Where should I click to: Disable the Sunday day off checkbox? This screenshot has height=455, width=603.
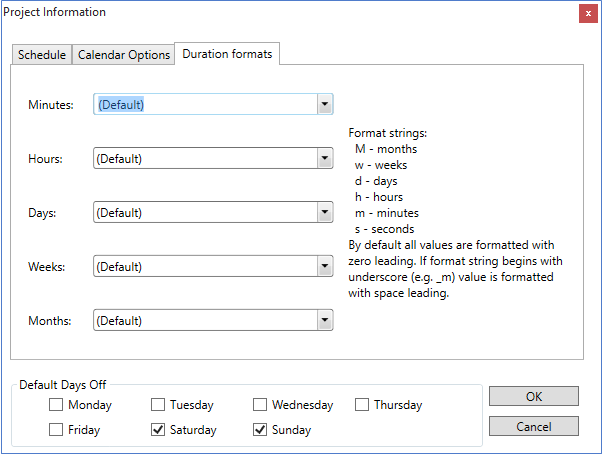coord(260,430)
